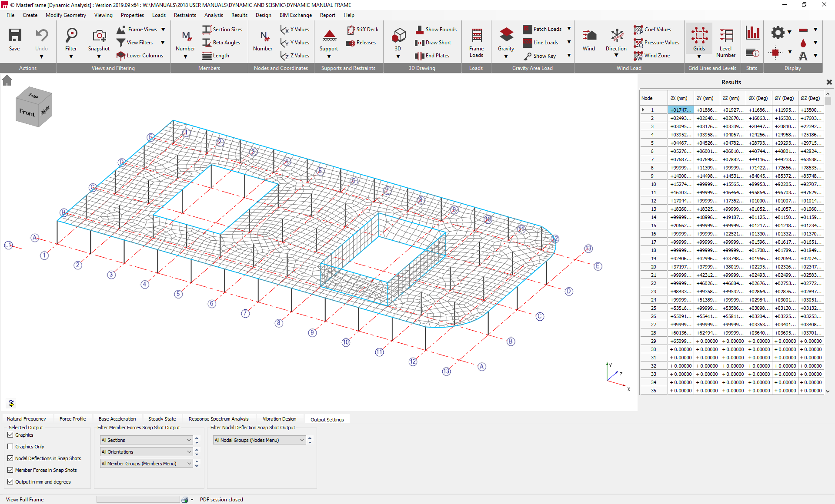Toggle the Grids display icon
The image size is (835, 504).
pos(699,36)
